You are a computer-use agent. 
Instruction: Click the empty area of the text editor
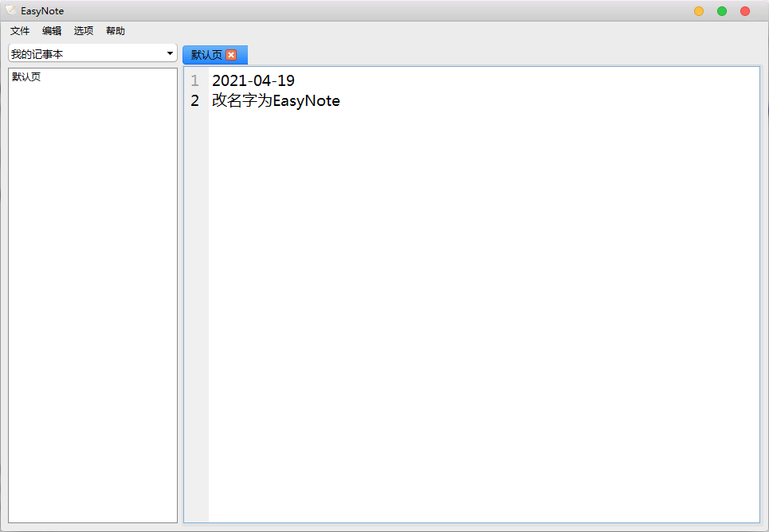[x=478, y=319]
